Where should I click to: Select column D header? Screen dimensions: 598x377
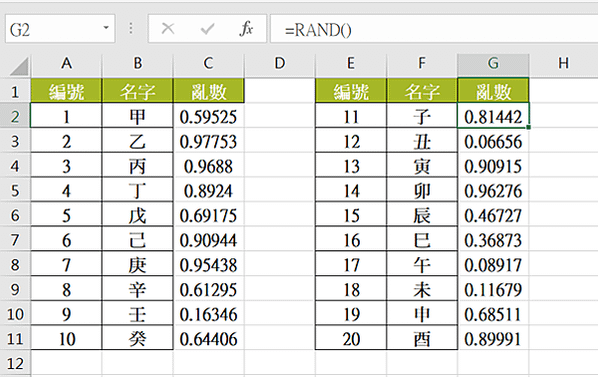280,64
